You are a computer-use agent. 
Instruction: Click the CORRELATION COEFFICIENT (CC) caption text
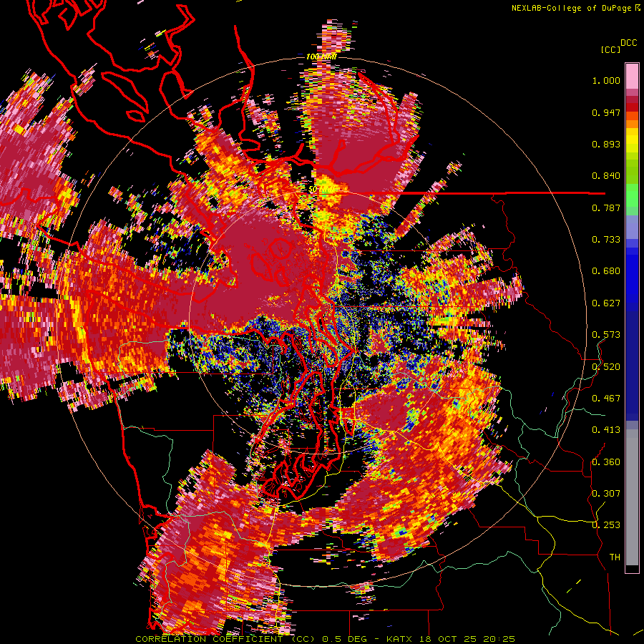[225, 639]
